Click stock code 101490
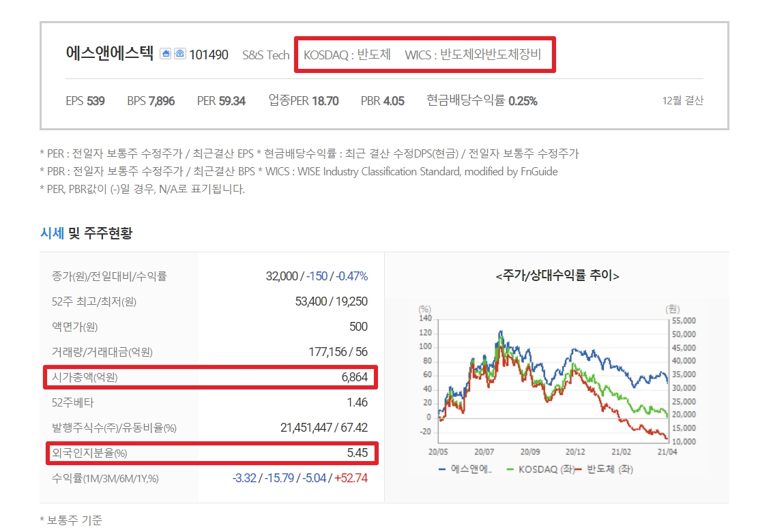Image resolution: width=758 pixels, height=532 pixels. pyautogui.click(x=208, y=55)
